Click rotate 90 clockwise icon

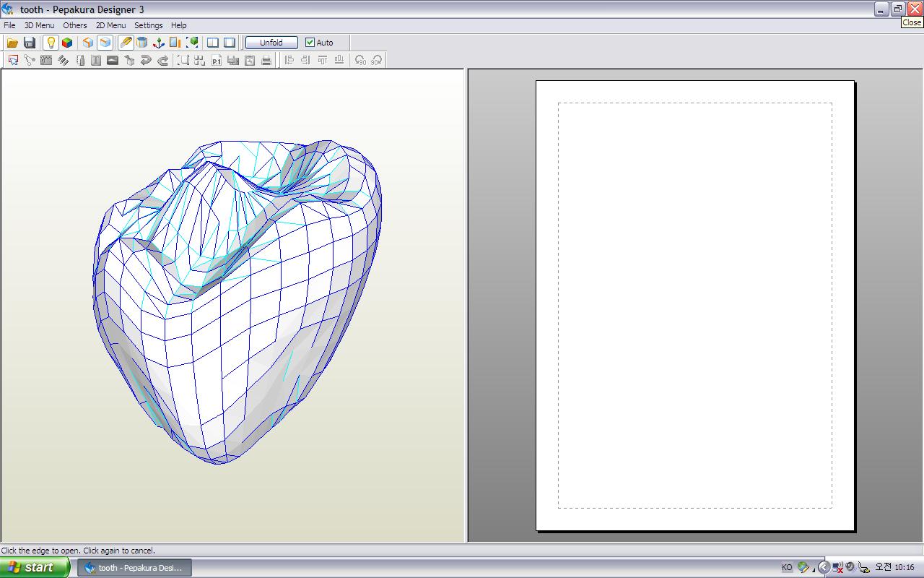[x=376, y=60]
